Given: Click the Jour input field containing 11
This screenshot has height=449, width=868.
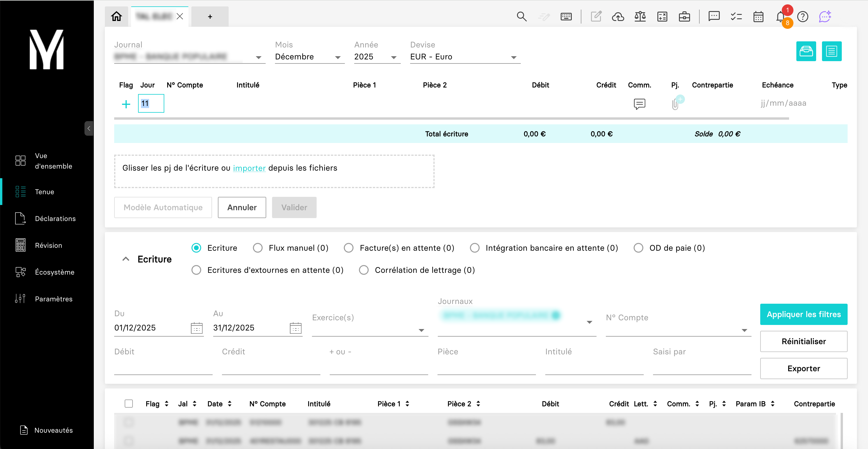Looking at the screenshot, I should coord(151,103).
